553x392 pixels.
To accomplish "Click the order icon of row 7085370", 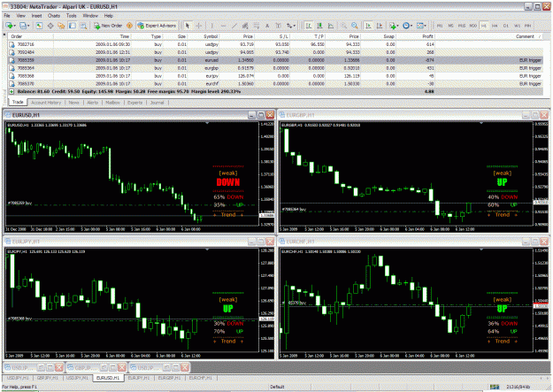I will point(12,84).
